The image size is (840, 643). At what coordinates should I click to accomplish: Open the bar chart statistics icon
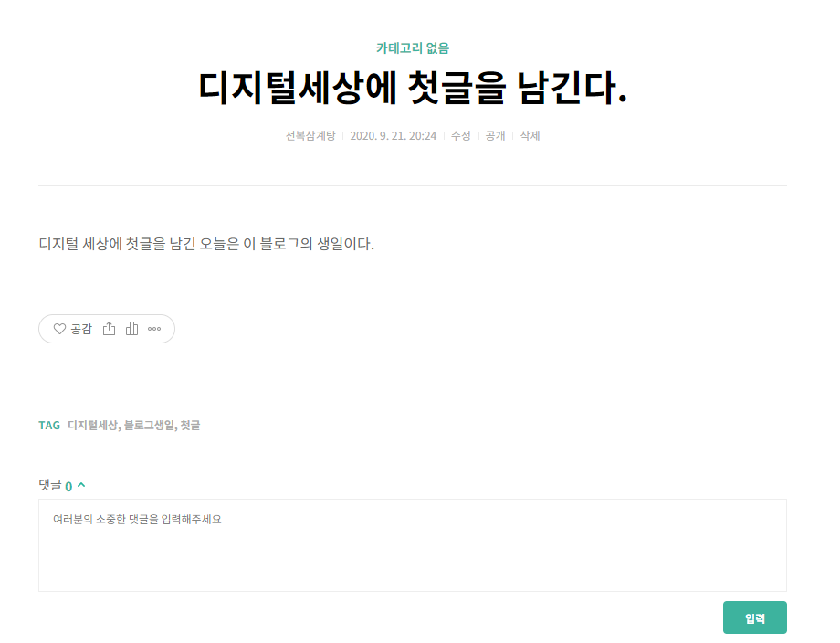(131, 329)
